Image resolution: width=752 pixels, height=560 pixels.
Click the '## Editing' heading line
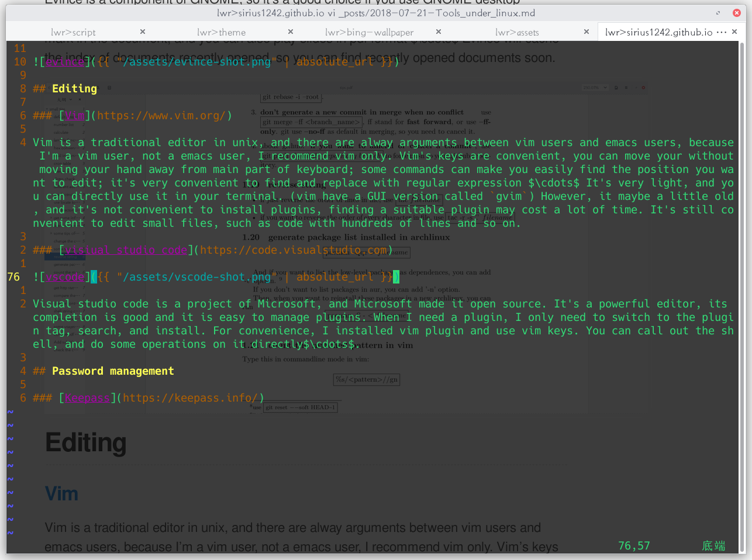point(65,89)
